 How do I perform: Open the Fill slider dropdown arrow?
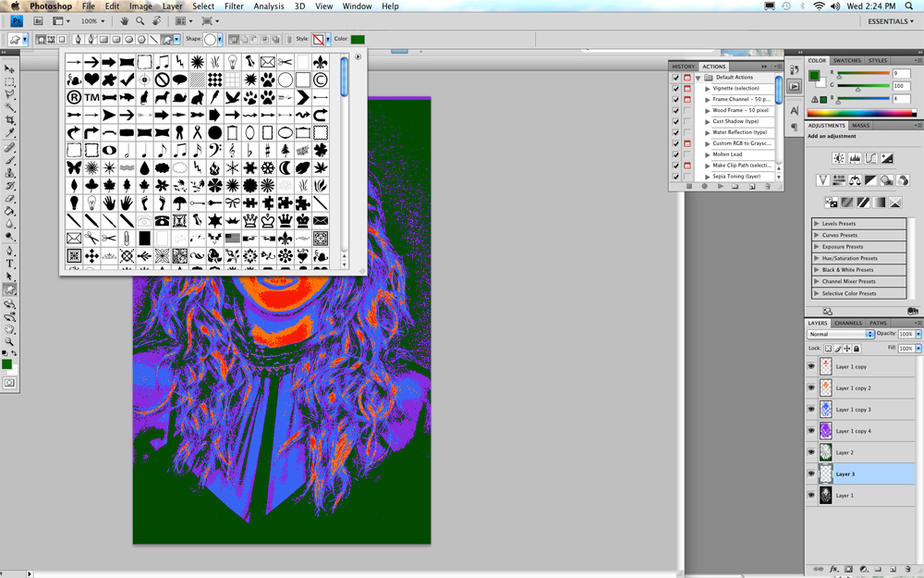pos(918,349)
